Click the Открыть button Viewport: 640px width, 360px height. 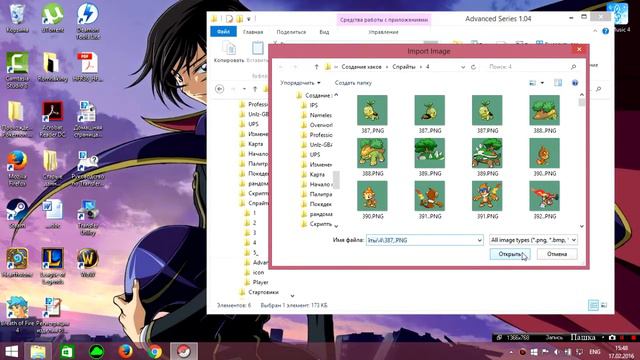pyautogui.click(x=510, y=254)
